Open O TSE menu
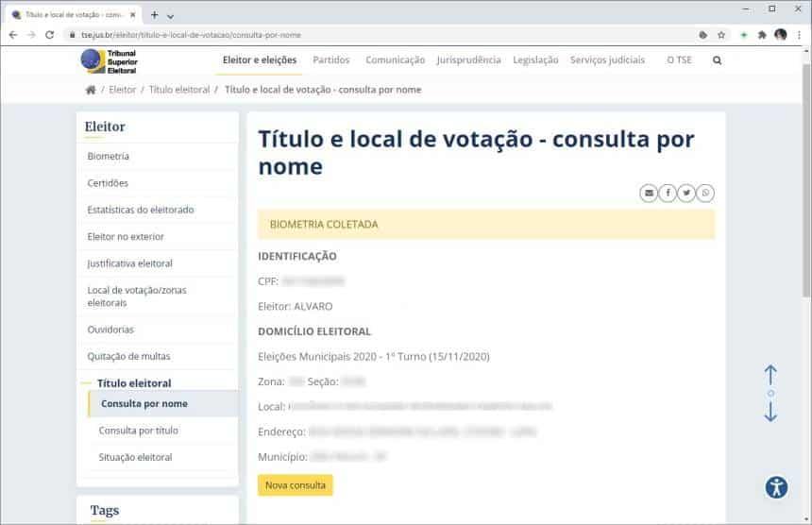 pyautogui.click(x=679, y=60)
